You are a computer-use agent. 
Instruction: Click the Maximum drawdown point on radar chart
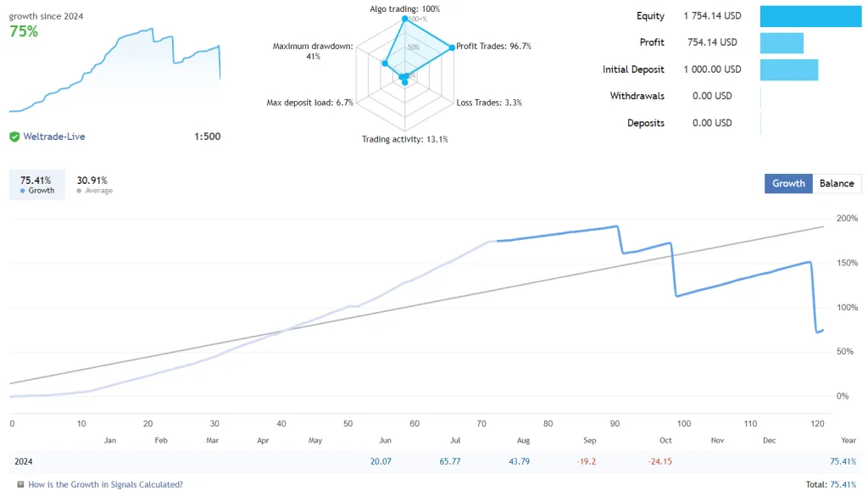[385, 63]
